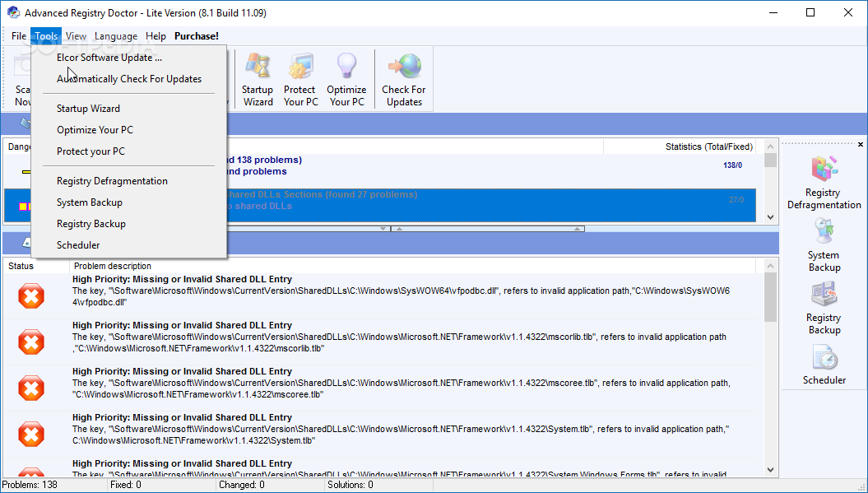Click the red error icon for vfpodbc.dll entry
The height and width of the screenshot is (493, 868).
point(31,295)
